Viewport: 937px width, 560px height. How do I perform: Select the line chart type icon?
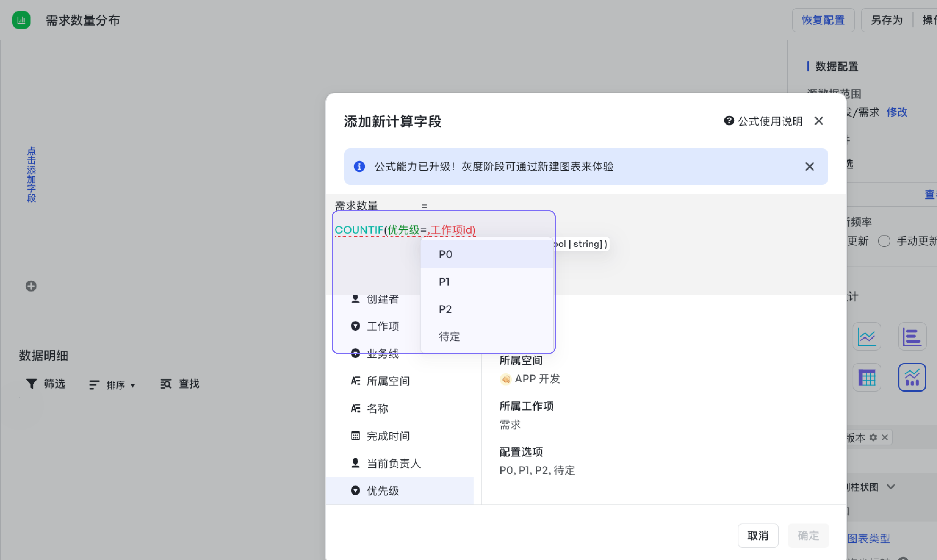tap(867, 336)
